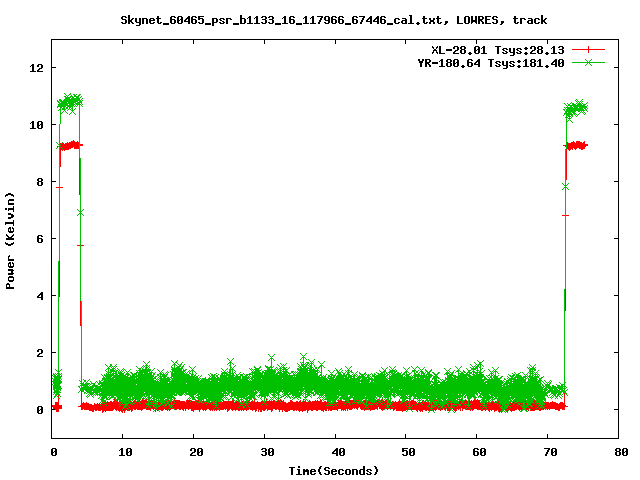
Task: Click the green YR legend line sample
Action: 588,62
